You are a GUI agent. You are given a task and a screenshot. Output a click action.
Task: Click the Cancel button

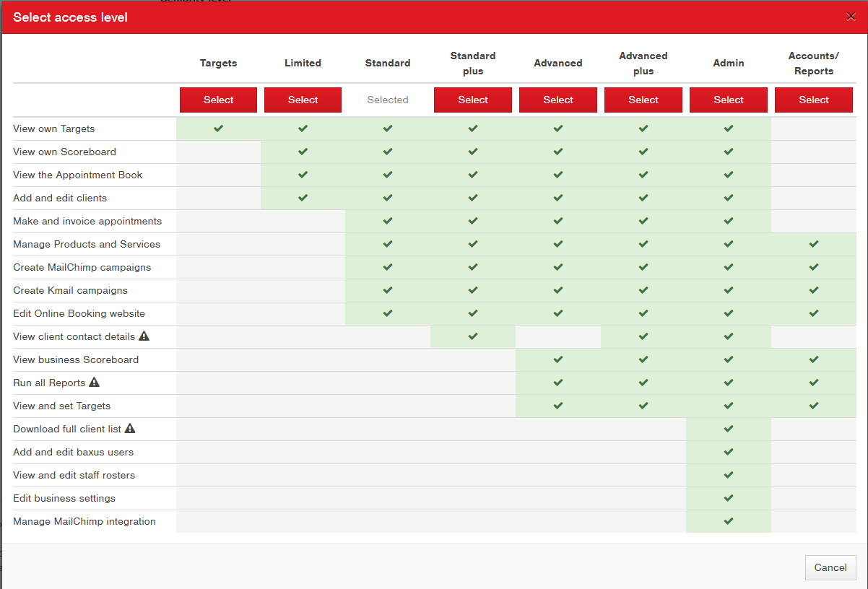(x=830, y=567)
